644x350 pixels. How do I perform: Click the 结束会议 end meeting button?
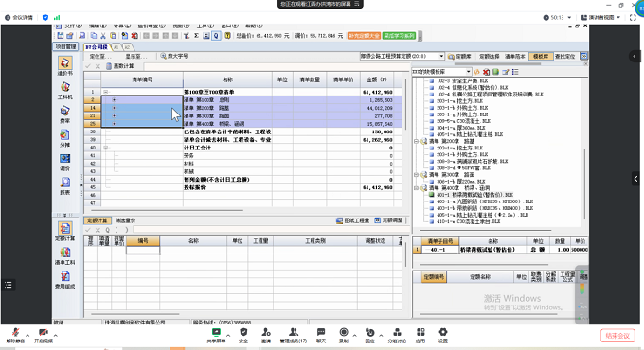click(x=617, y=336)
